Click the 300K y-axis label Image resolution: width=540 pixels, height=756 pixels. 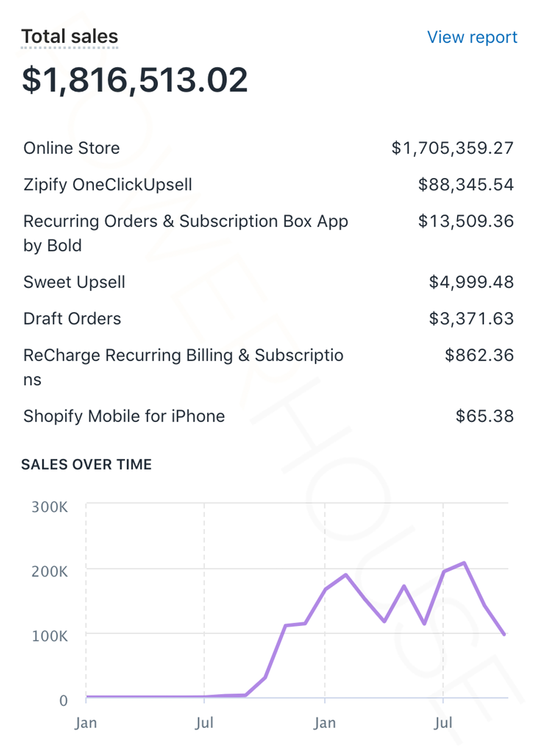(49, 507)
